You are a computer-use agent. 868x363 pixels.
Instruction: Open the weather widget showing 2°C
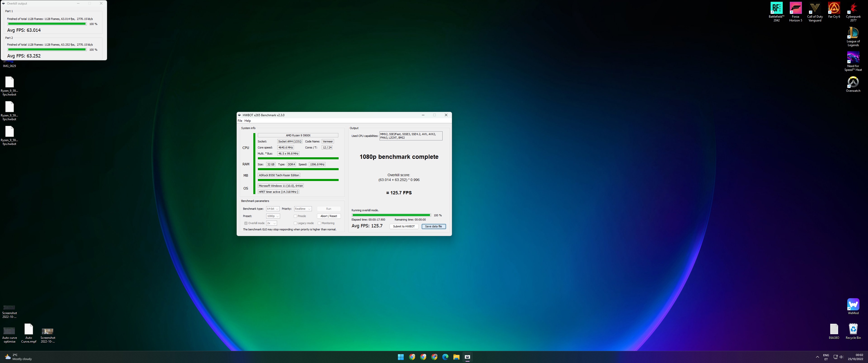pos(18,357)
